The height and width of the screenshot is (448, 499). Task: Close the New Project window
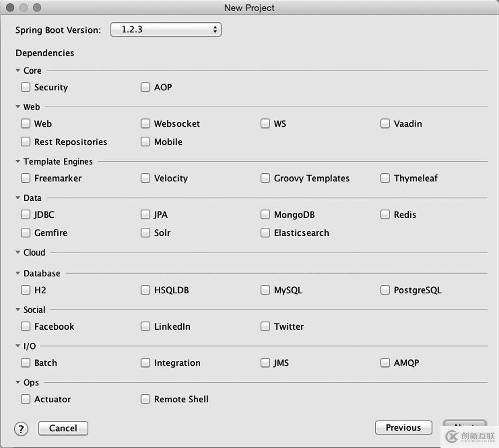tap(10, 8)
